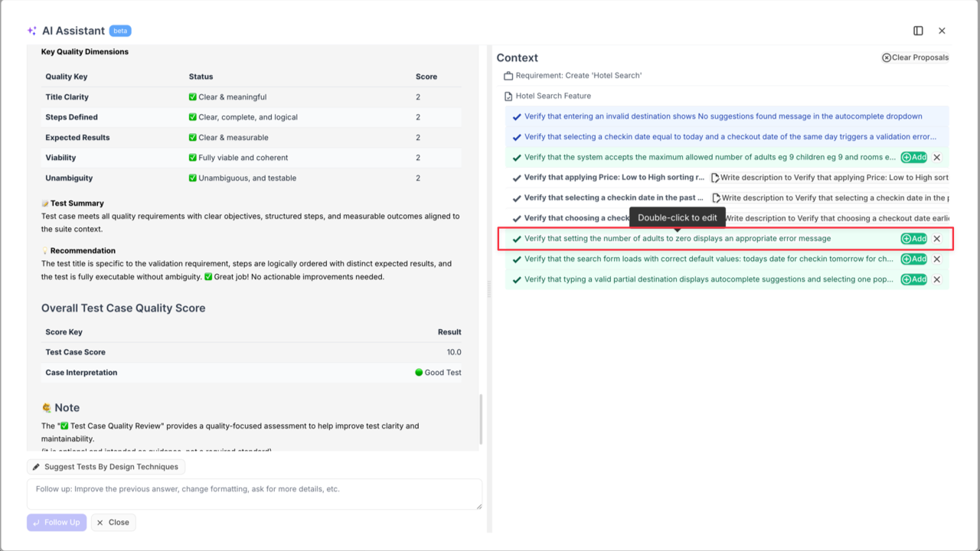Click the pencil icon on Suggest Tests chip
This screenshot has height=551, width=980.
36,466
